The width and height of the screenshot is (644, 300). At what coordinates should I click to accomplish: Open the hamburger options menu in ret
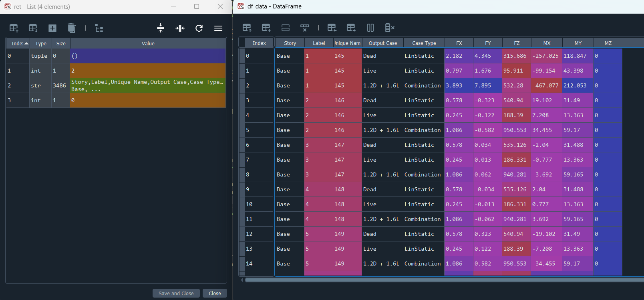click(x=218, y=28)
